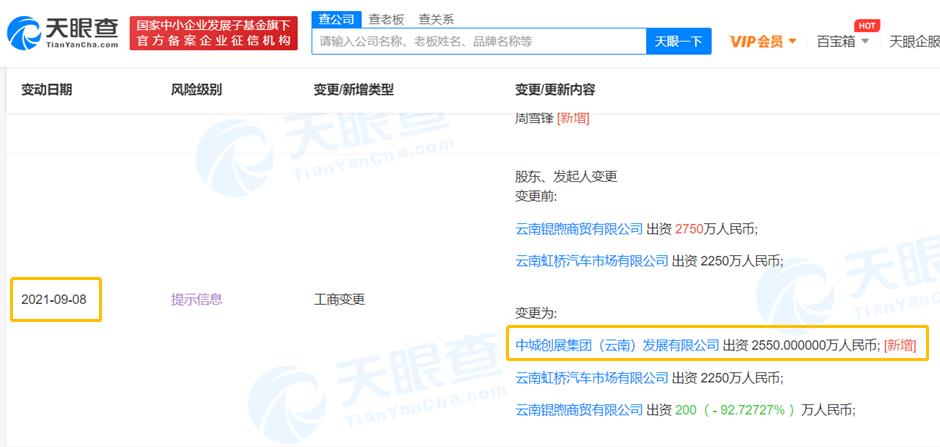Open 云南锟煦商贸有限公司 with 2750万 investment
940x447 pixels.
[579, 229]
